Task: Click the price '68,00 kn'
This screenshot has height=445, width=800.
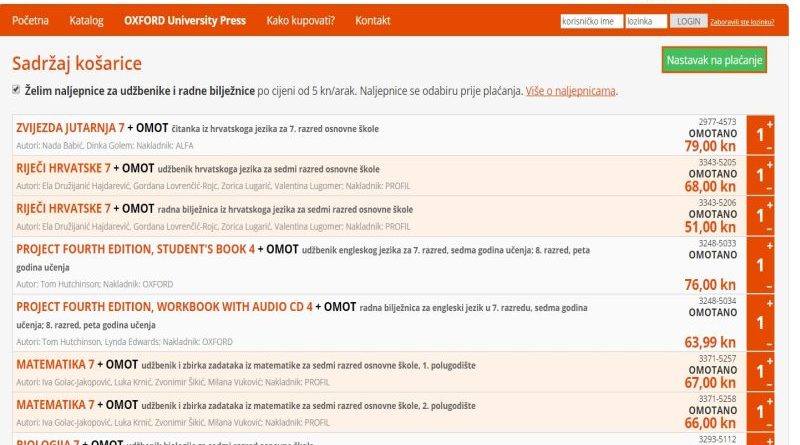Action: [x=710, y=186]
